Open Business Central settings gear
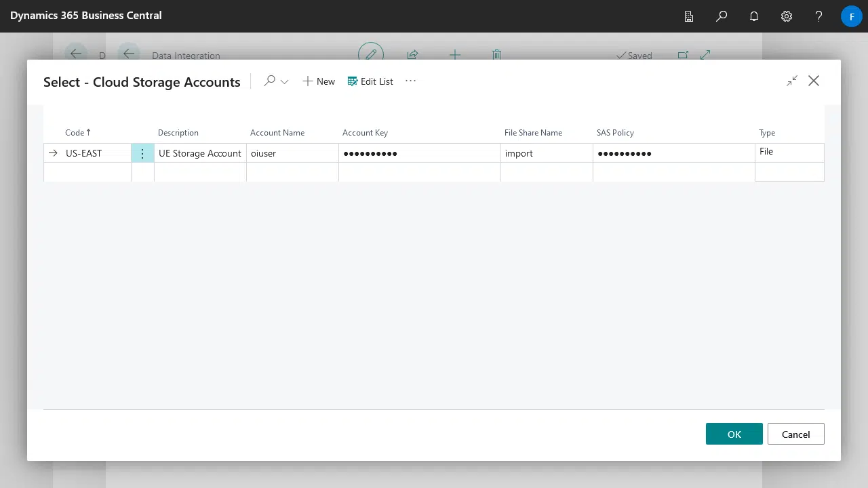Image resolution: width=868 pixels, height=488 pixels. point(786,16)
